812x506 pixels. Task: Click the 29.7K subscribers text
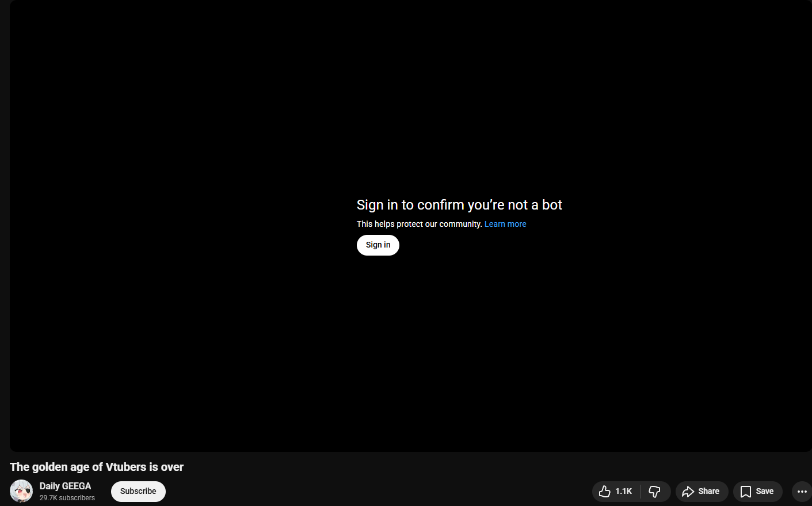[x=67, y=498]
